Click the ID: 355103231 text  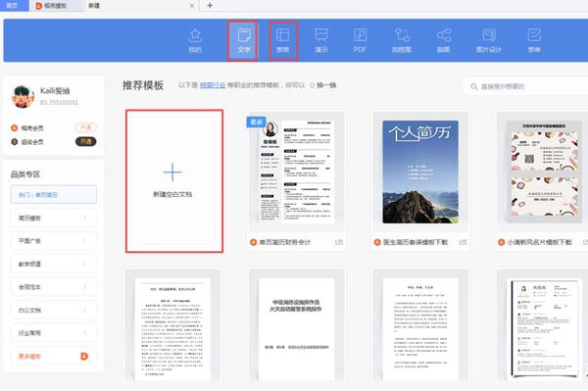59,102
